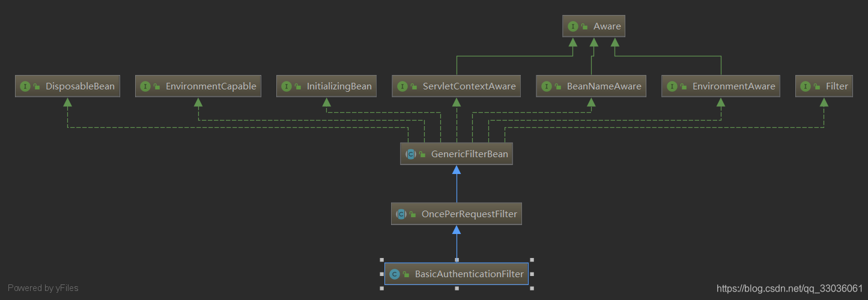
Task: Click the EnvironmentAware label text
Action: point(734,86)
